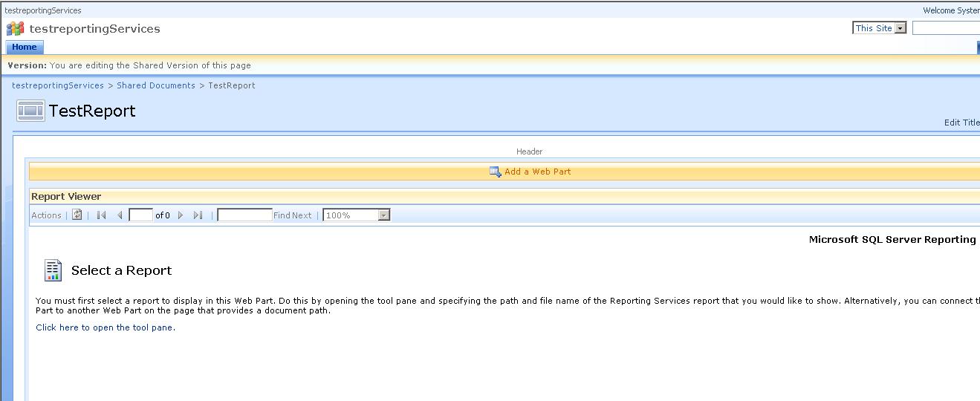The image size is (980, 401).
Task: Click the find text input field
Action: click(x=244, y=215)
